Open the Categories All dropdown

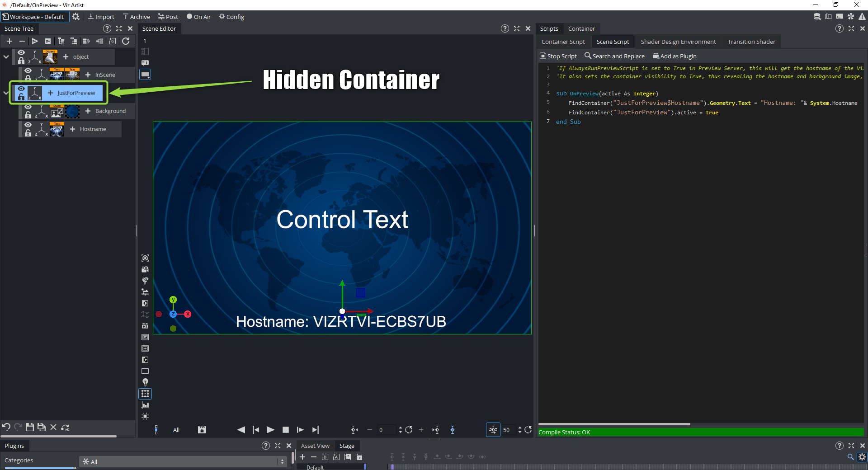click(x=183, y=462)
